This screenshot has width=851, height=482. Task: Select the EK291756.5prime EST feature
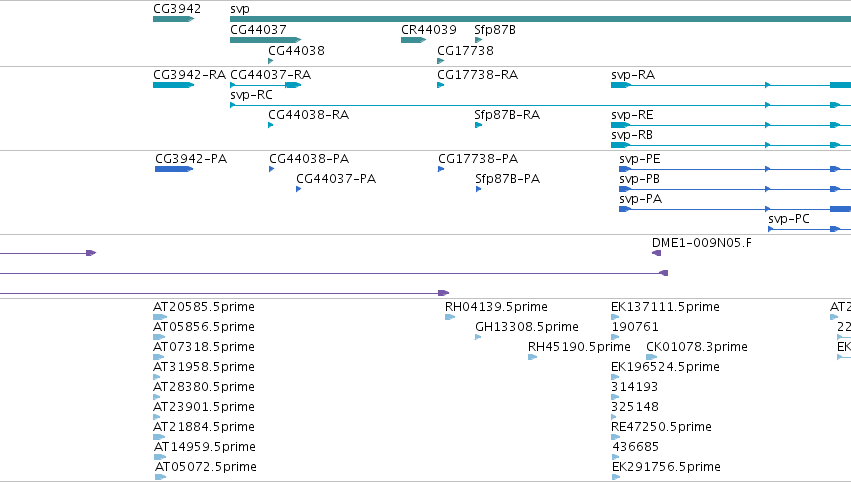click(x=616, y=477)
